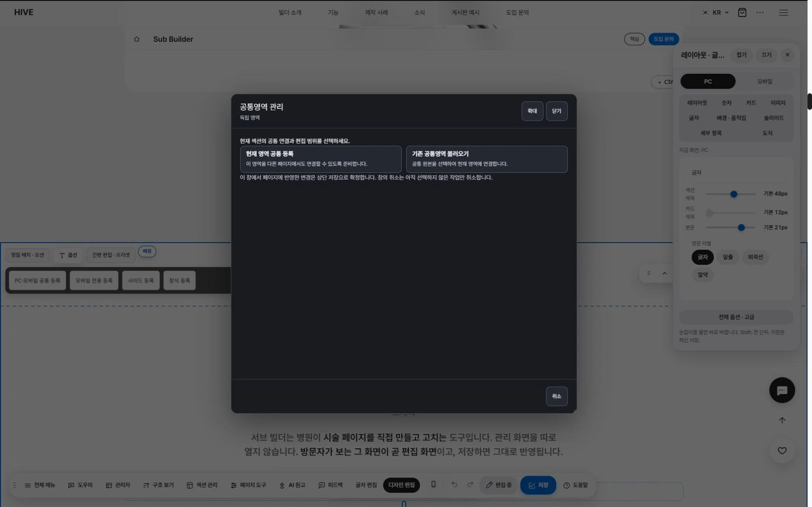Enlarge the dialog with 확대

pos(532,111)
